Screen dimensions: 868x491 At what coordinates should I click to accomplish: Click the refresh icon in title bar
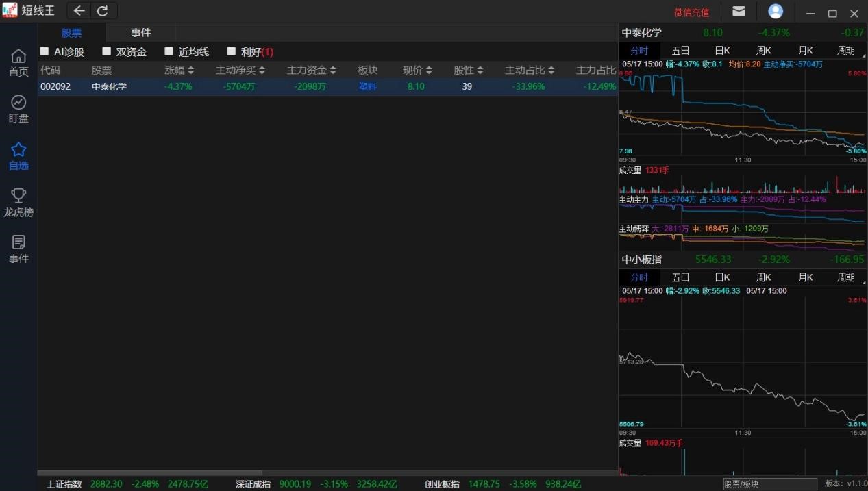tap(103, 11)
